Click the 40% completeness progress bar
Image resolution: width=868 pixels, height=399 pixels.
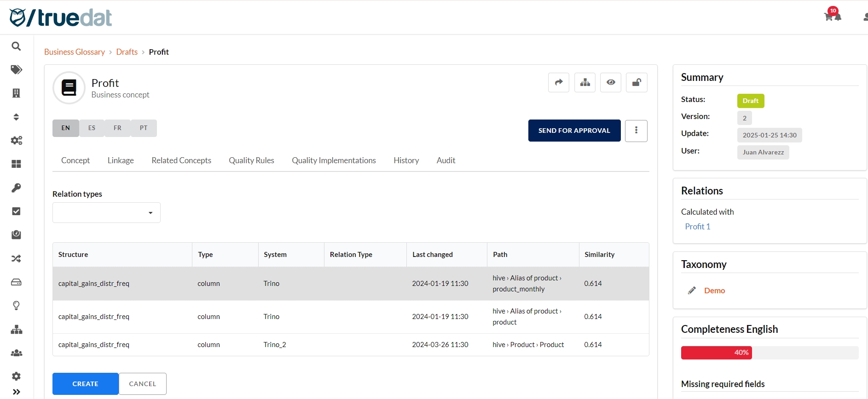(716, 353)
